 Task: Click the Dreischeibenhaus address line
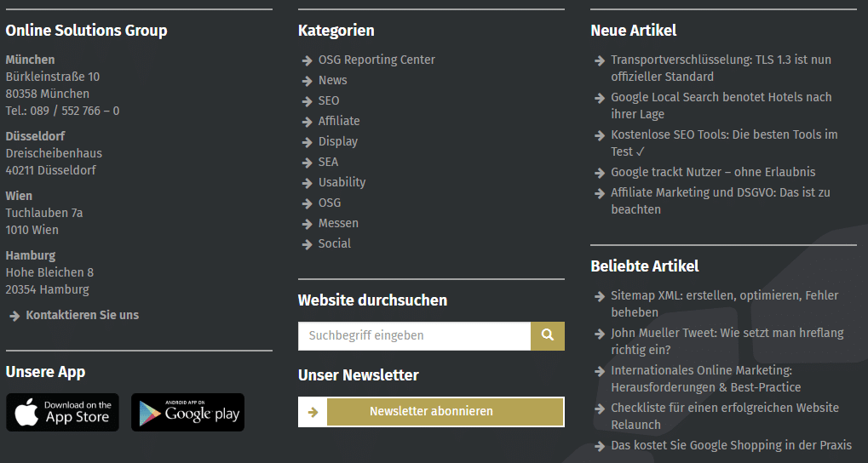tap(54, 153)
